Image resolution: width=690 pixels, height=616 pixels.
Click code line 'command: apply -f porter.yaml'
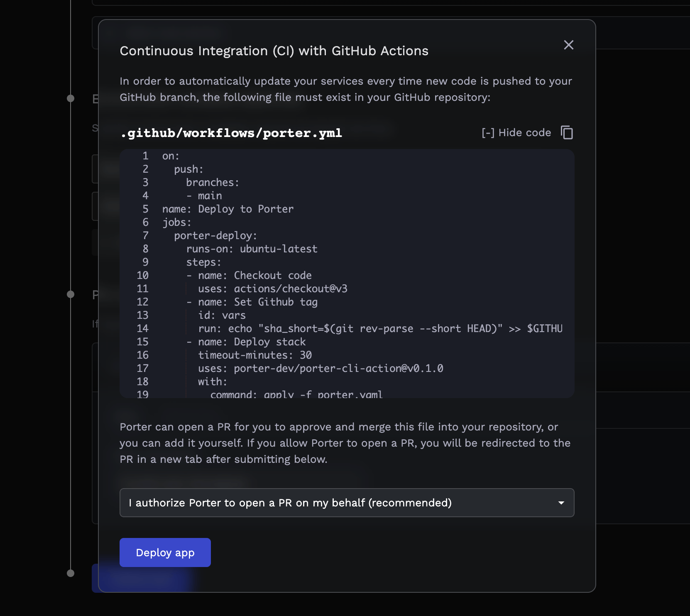click(x=296, y=394)
